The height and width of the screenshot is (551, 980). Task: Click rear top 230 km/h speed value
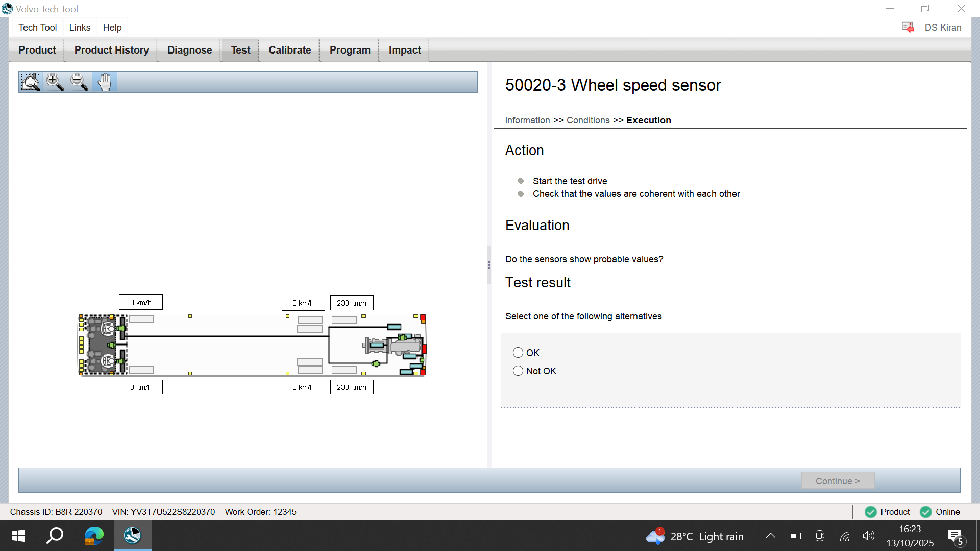(352, 303)
